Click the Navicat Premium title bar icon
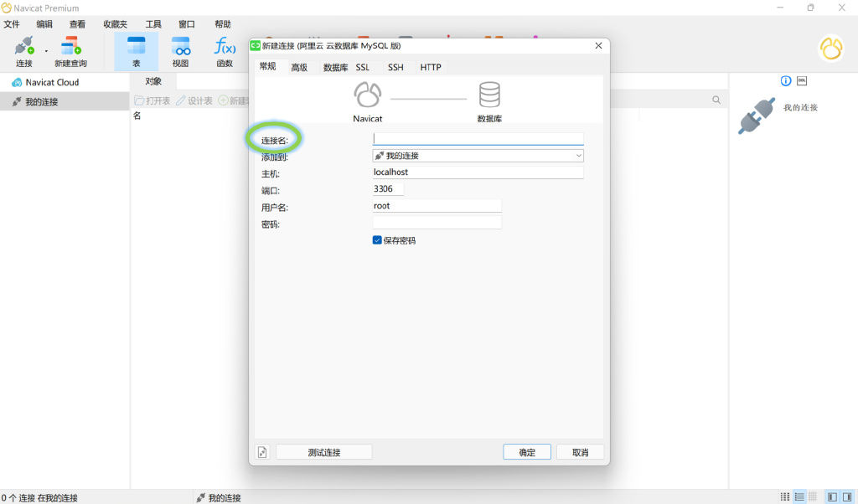 tap(7, 8)
